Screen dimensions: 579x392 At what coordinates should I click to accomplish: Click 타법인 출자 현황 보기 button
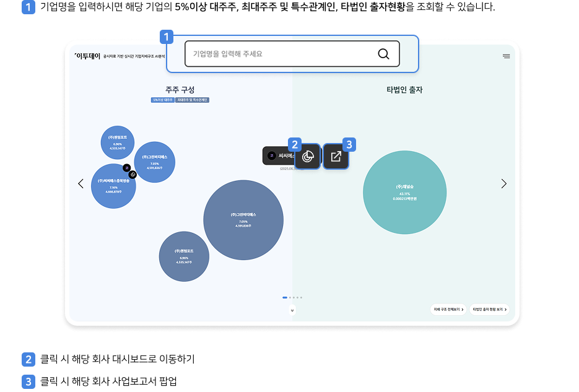click(x=489, y=309)
